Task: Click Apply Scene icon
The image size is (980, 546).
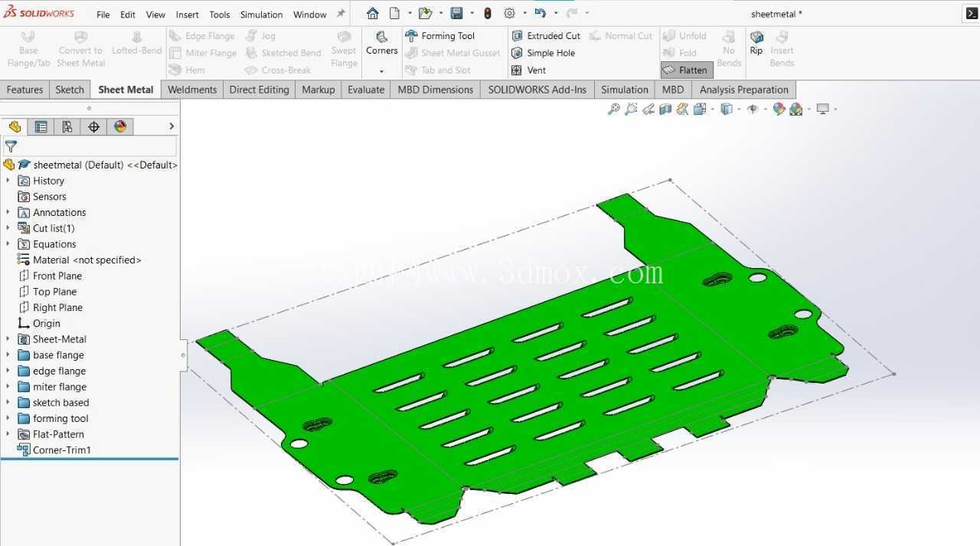Action: click(796, 110)
